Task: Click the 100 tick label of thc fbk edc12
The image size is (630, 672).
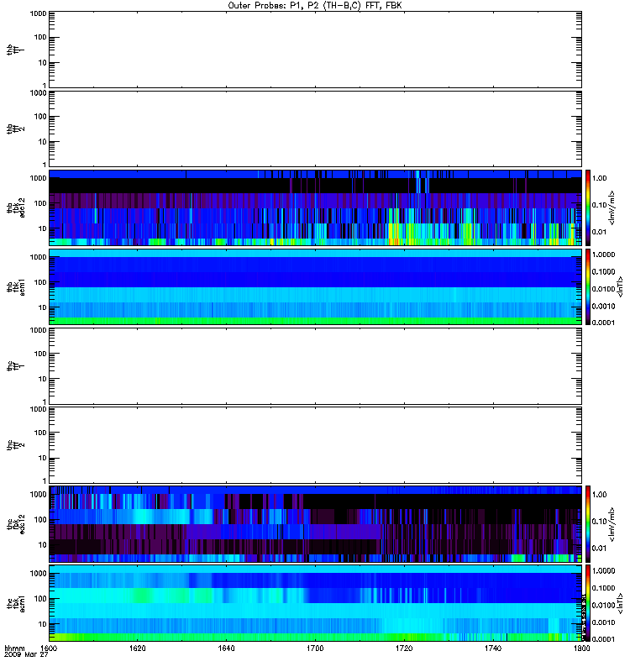Action: tap(40, 520)
